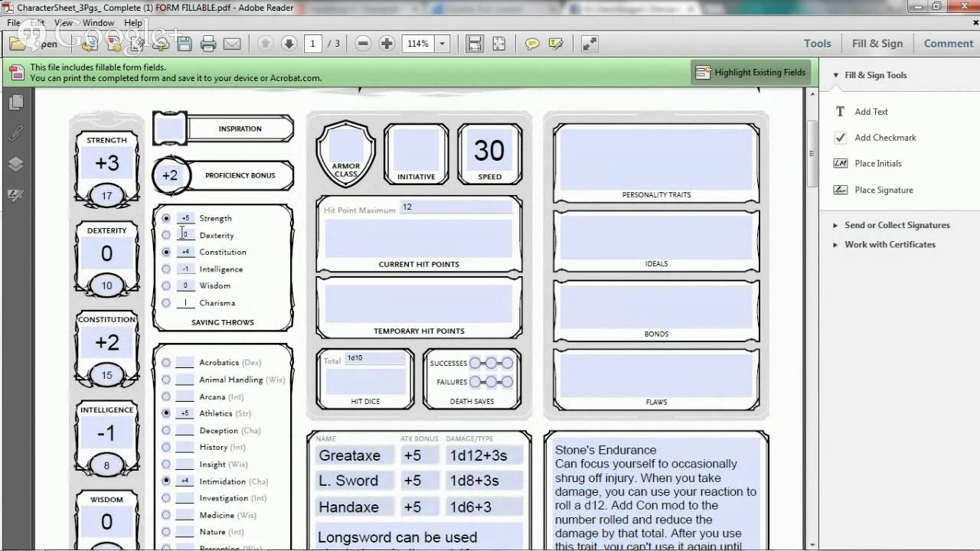Click the Armor Class field
This screenshot has width=980, height=551.
point(346,146)
